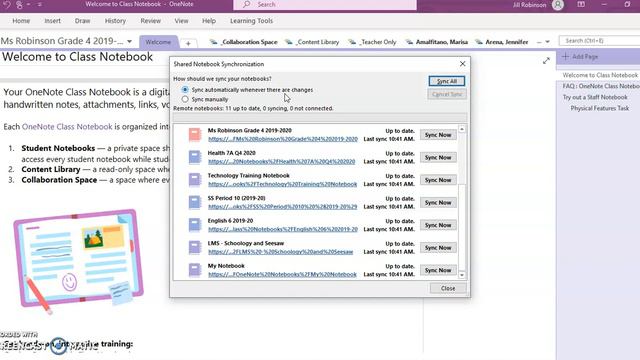Screen dimensions: 640x360
Task: Click the top Search bar field
Action: coord(325,4)
